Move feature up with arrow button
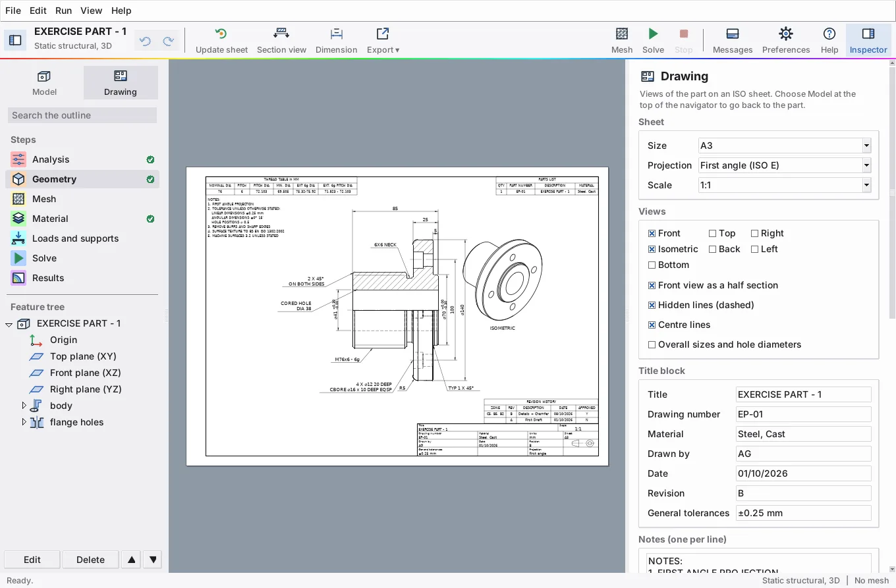 pos(132,560)
